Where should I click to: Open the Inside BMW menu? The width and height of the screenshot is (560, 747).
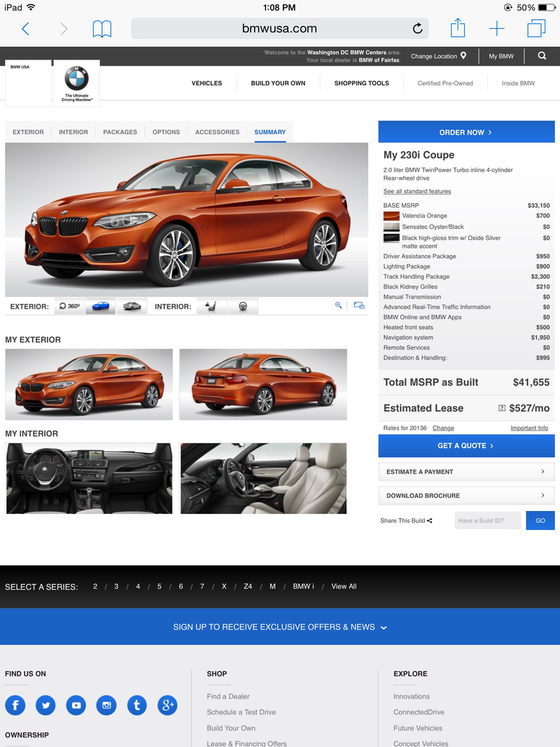[x=518, y=83]
